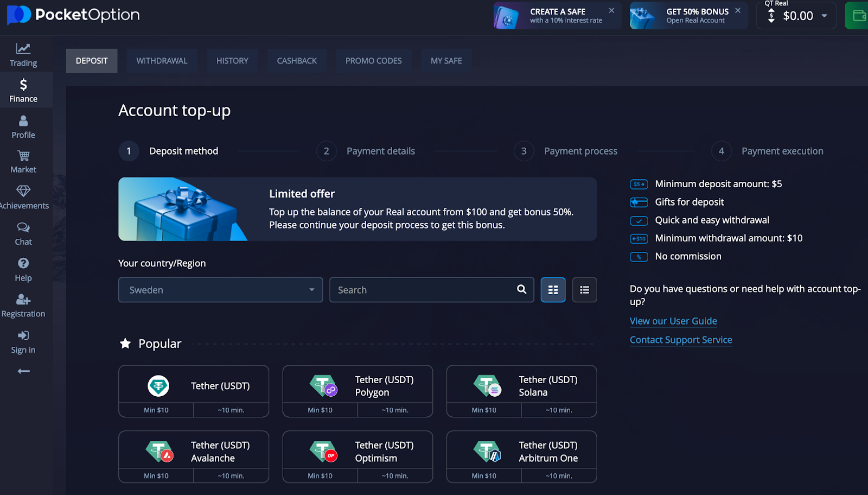Open the View our User Guide link

(673, 321)
